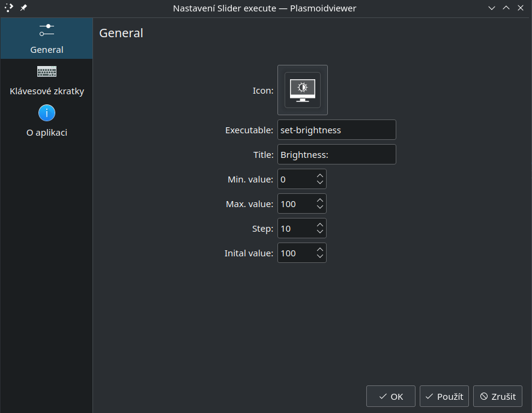The width and height of the screenshot is (532, 413).
Task: Cancel with the Zrušit button
Action: (498, 396)
